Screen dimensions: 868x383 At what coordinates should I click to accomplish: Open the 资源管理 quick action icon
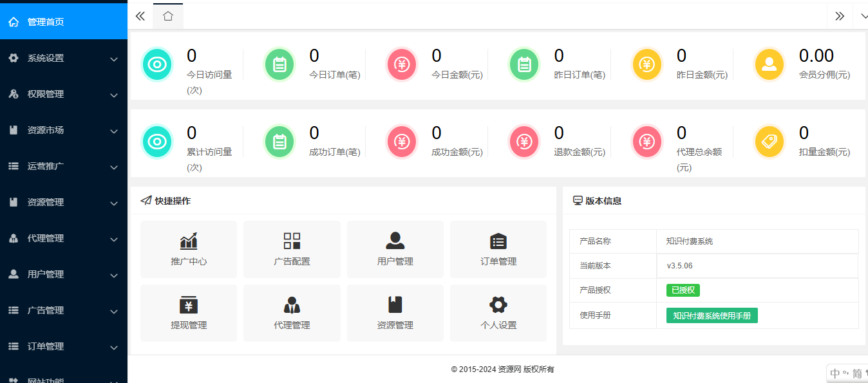pos(395,304)
